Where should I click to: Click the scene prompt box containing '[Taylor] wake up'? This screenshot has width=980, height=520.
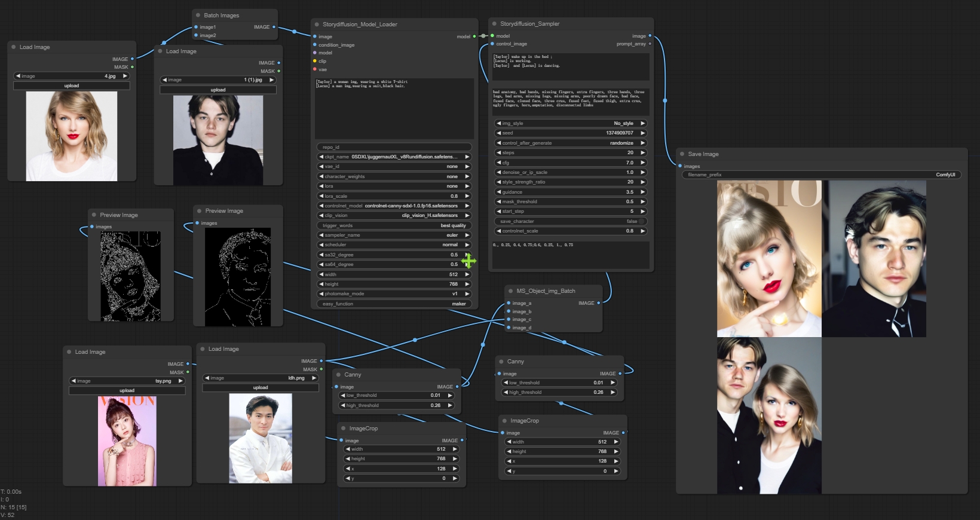click(x=571, y=66)
